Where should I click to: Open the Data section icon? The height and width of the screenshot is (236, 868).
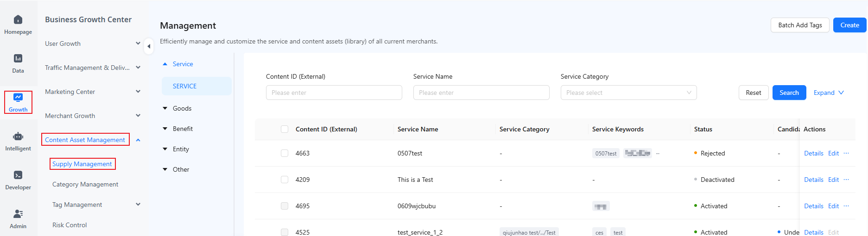click(x=18, y=58)
